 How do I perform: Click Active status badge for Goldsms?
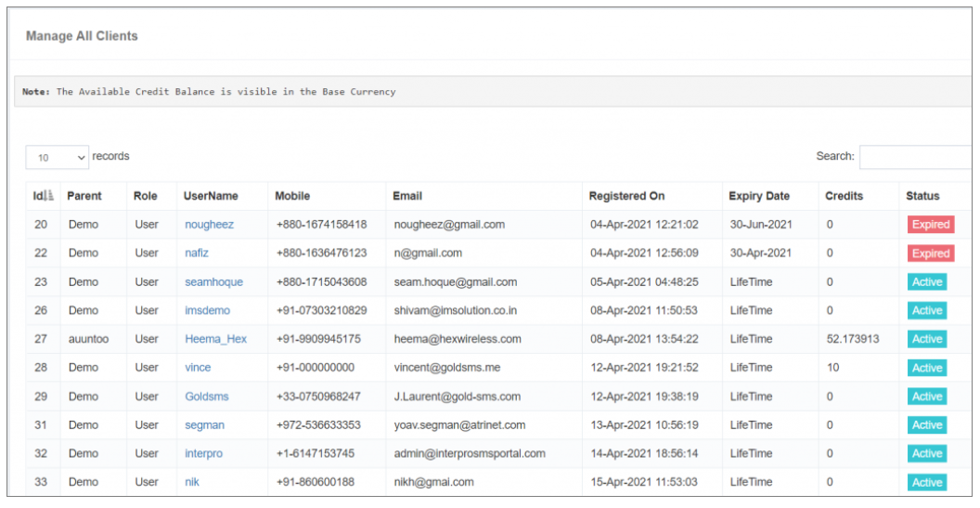tap(927, 397)
